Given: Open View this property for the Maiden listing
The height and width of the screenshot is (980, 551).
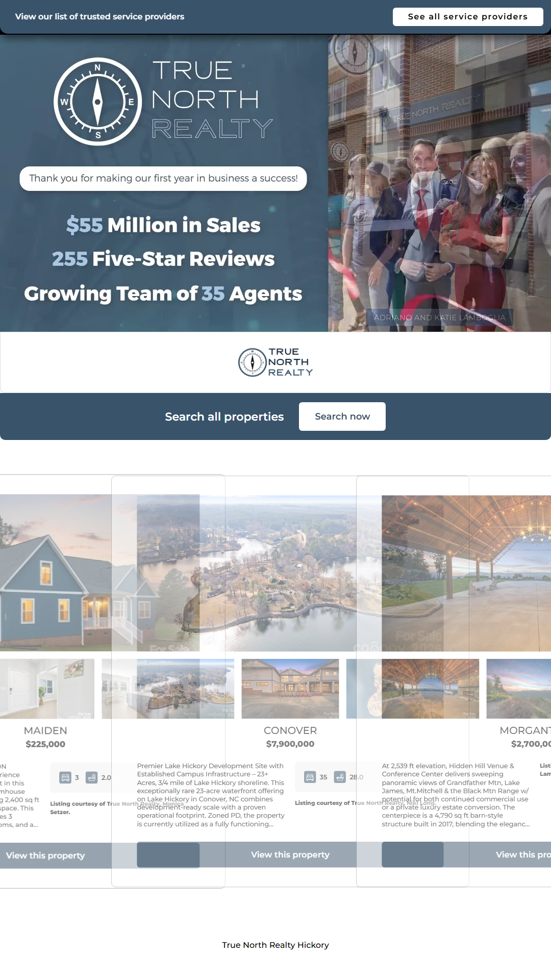Looking at the screenshot, I should coord(46,855).
